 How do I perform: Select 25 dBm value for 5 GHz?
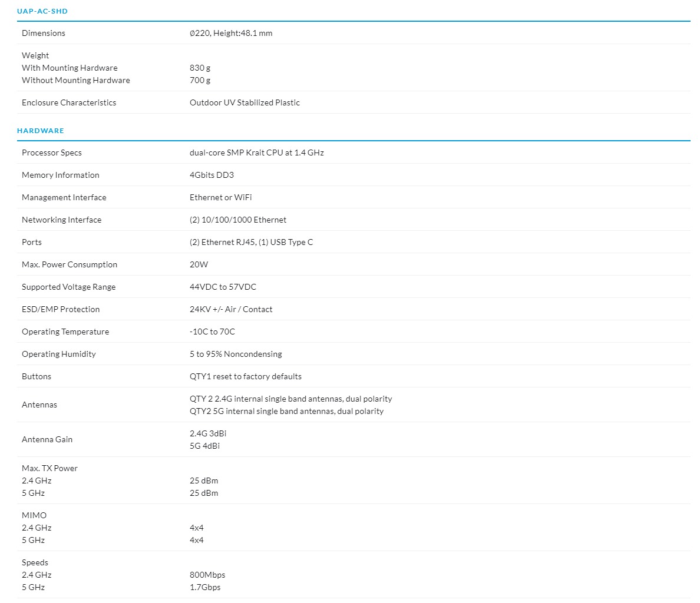(204, 493)
